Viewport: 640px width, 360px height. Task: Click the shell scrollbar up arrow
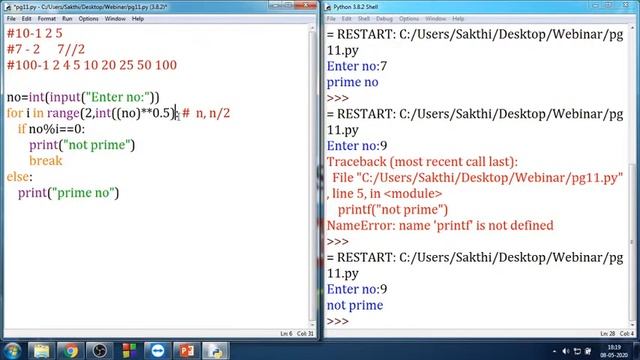click(x=632, y=28)
